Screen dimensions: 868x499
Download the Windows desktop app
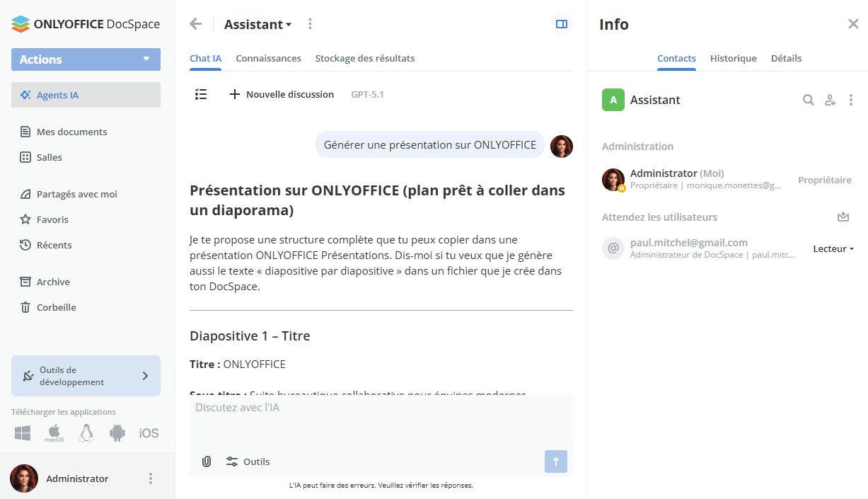coord(23,433)
